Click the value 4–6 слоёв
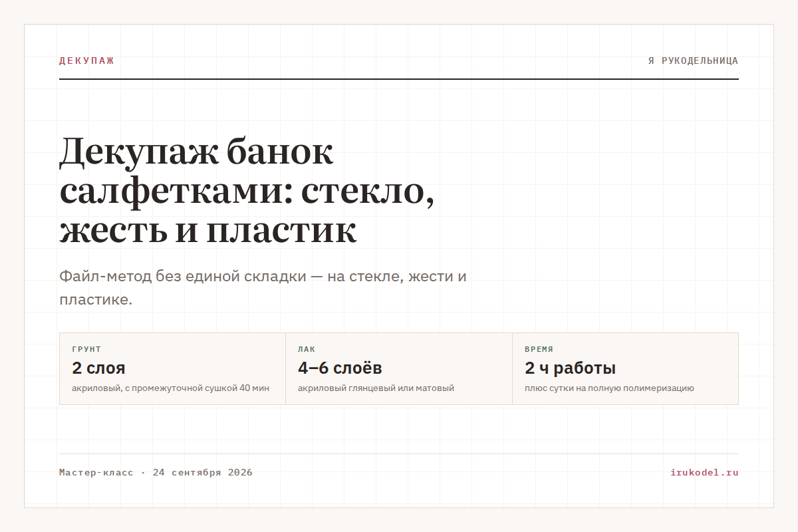 (340, 368)
